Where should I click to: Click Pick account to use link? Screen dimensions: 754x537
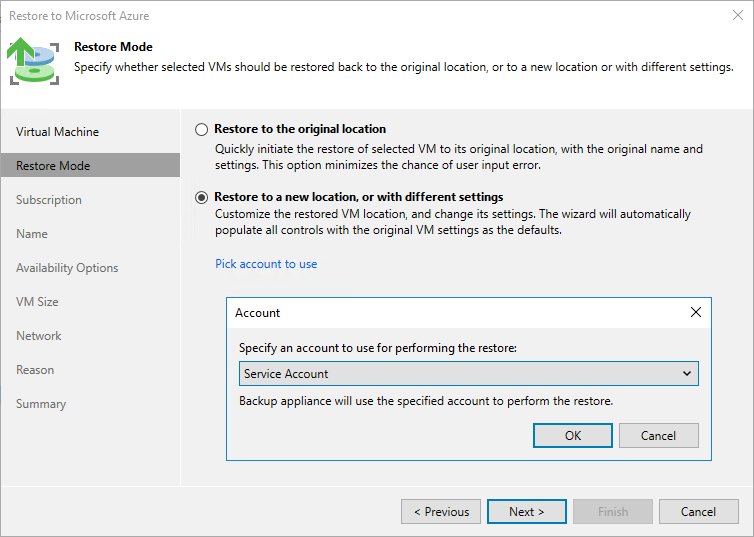coord(266,264)
